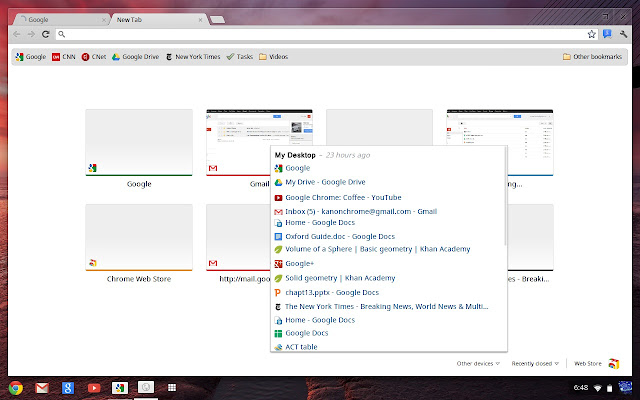This screenshot has width=640, height=400.
Task: Open the Chrome Web Store thumbnail
Action: coord(139,238)
